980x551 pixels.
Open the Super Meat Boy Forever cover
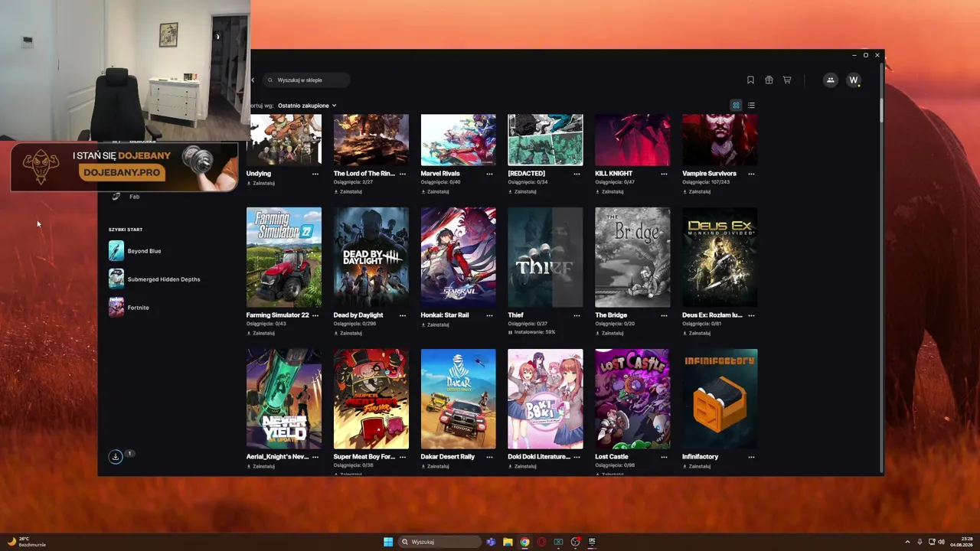pyautogui.click(x=371, y=399)
